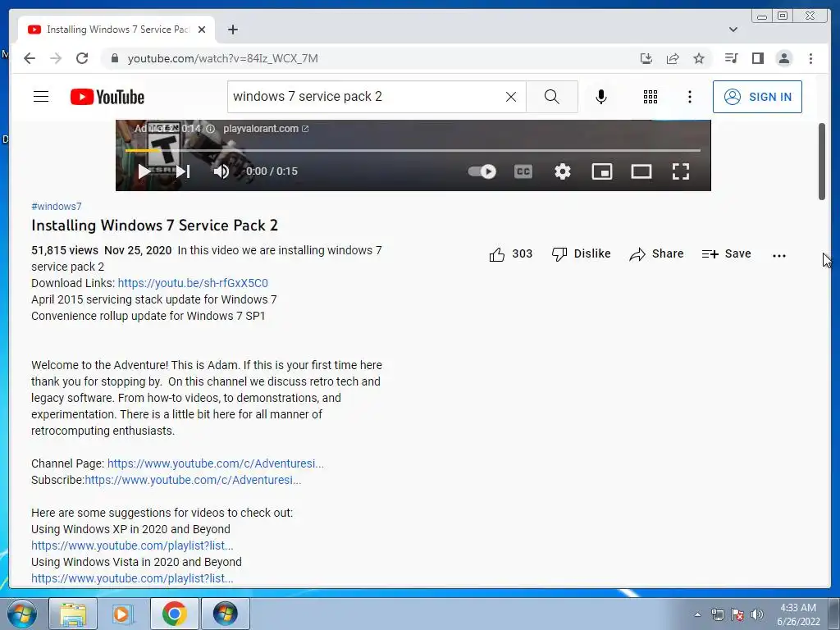The image size is (840, 630).
Task: Reload the YouTube page
Action: point(82,58)
